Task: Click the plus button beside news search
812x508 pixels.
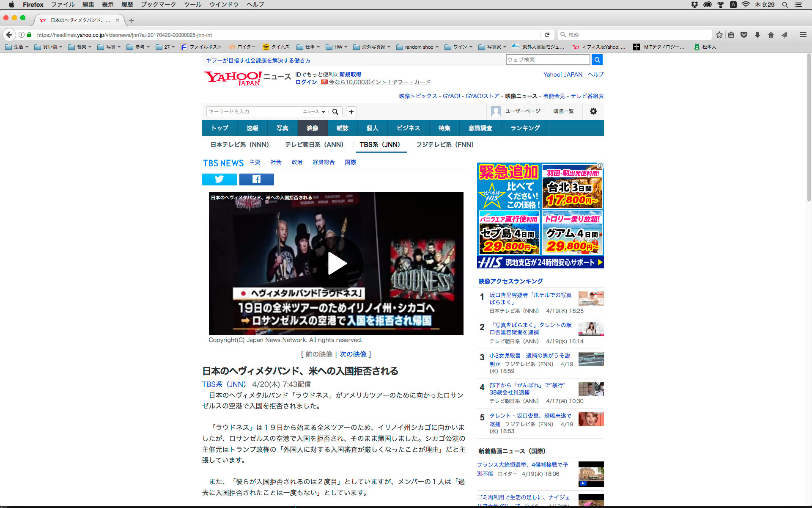Action: (351, 112)
